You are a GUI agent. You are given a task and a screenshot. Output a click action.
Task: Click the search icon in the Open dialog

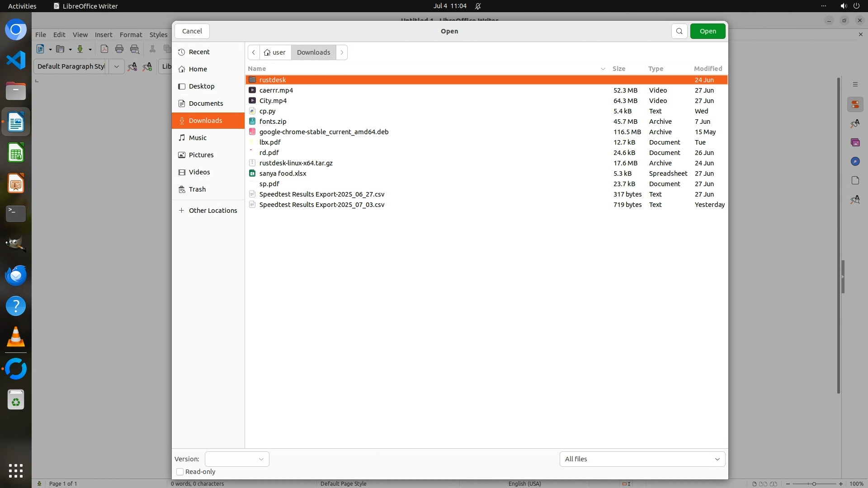(679, 31)
